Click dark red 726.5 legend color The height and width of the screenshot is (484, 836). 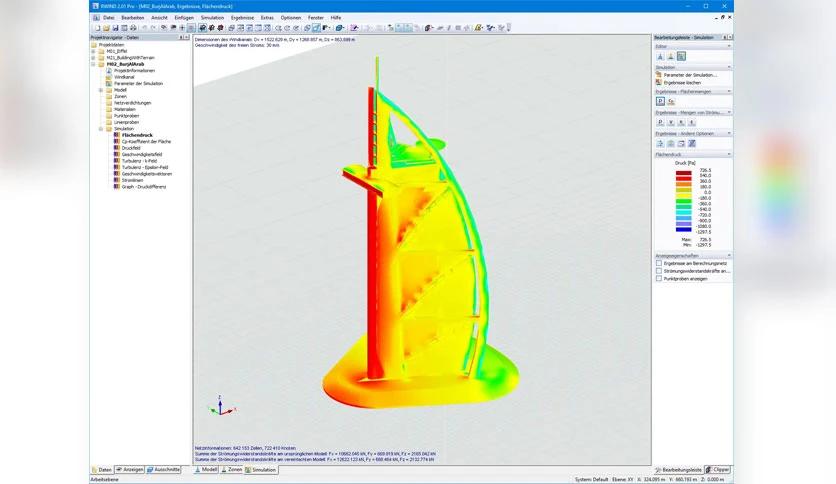pos(684,173)
